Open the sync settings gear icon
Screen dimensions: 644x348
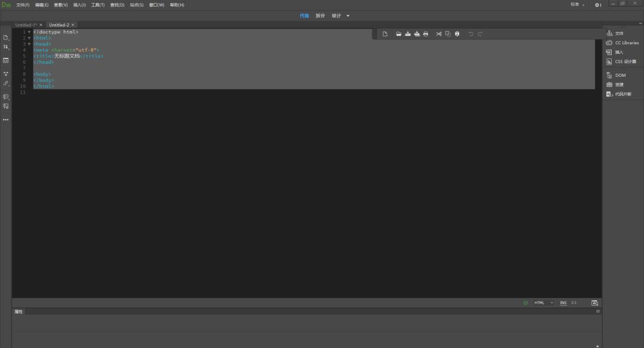point(598,5)
